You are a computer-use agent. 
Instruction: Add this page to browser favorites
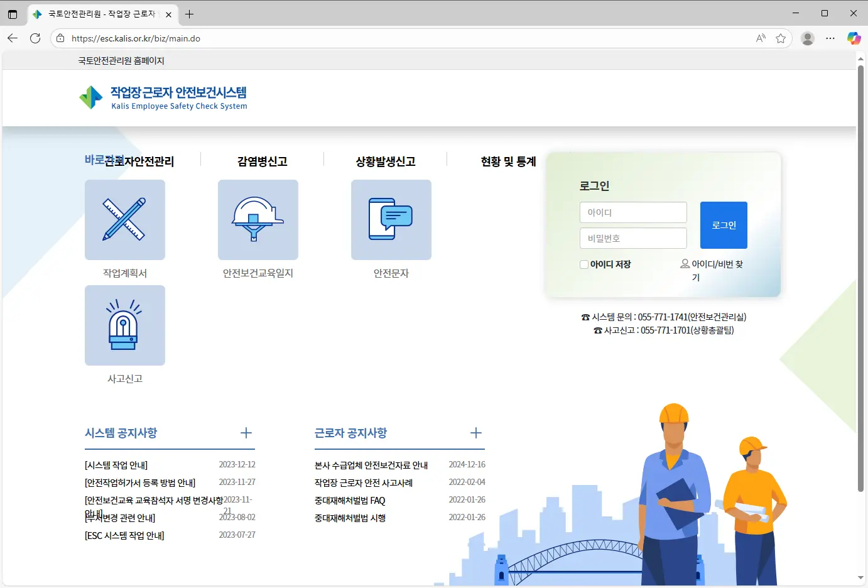[x=781, y=38]
